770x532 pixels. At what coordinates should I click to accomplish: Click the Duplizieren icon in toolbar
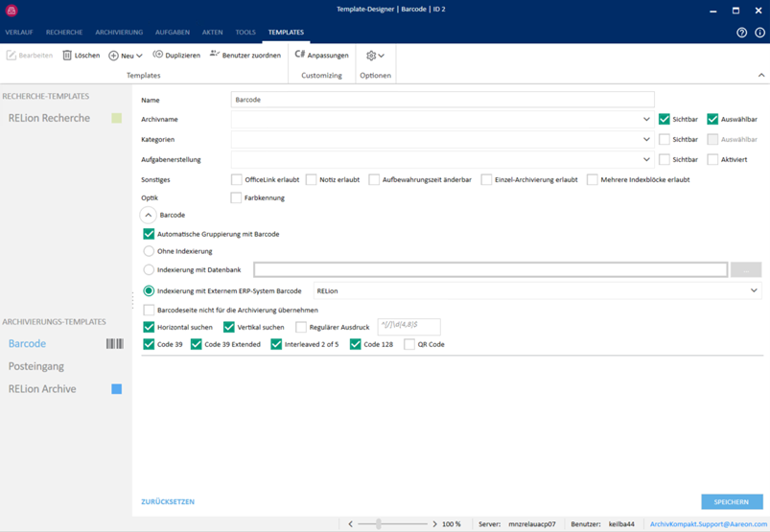coord(158,56)
